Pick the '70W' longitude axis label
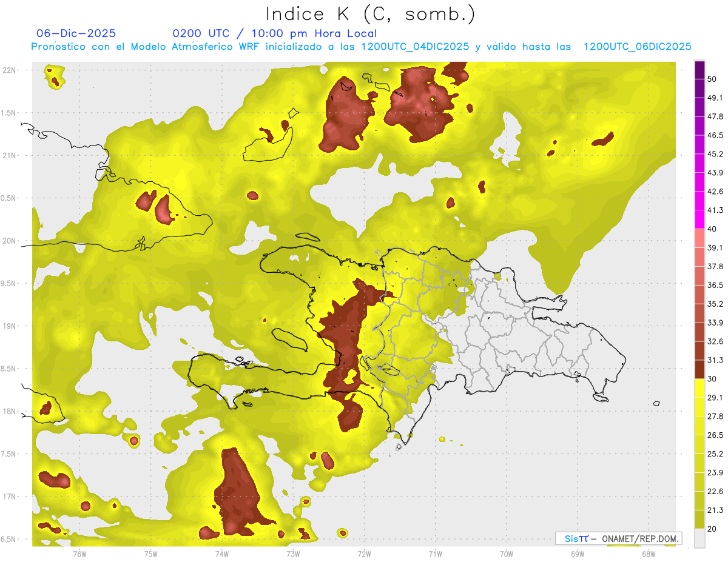The width and height of the screenshot is (728, 562). (x=506, y=554)
